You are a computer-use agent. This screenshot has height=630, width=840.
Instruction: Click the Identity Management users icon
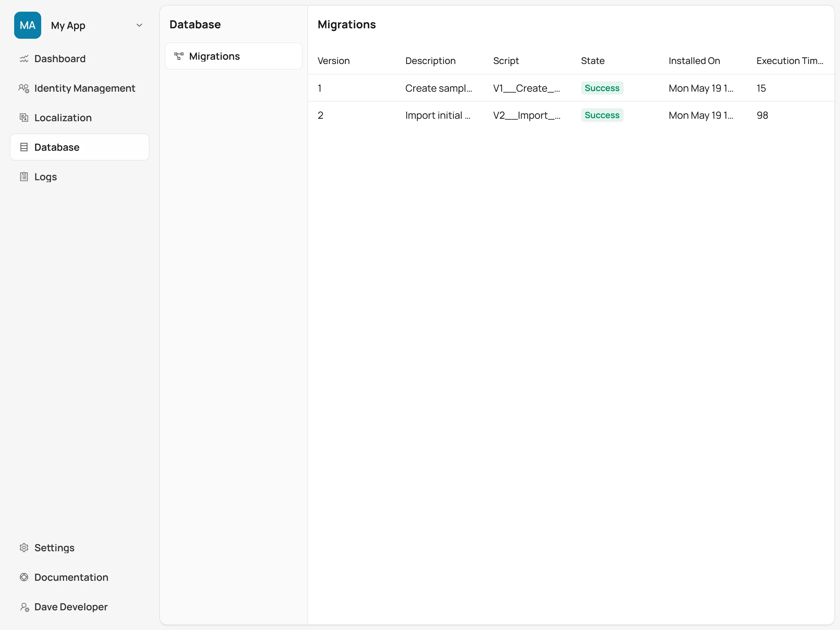coord(24,88)
